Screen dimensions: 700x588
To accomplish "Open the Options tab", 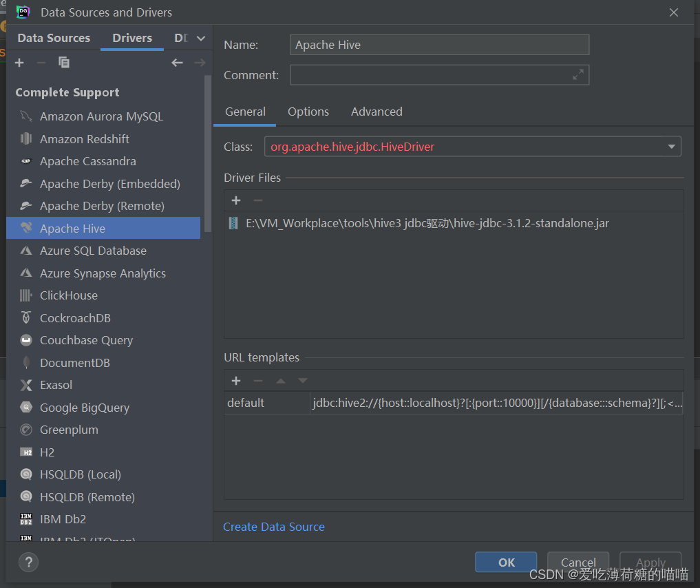I will pyautogui.click(x=308, y=112).
